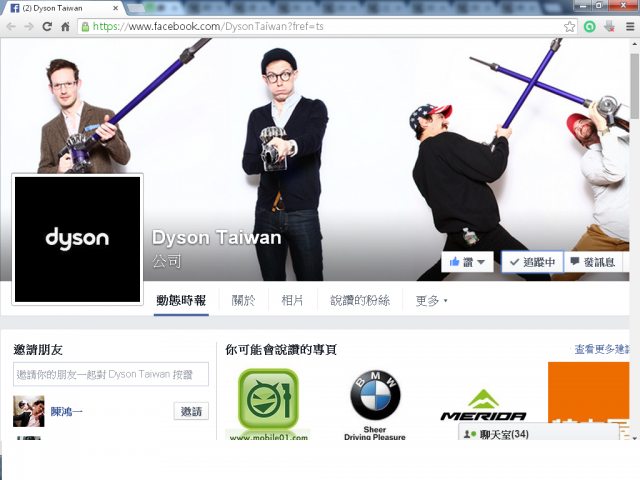Open the browser home page icon
This screenshot has width=640, height=480.
tap(65, 27)
